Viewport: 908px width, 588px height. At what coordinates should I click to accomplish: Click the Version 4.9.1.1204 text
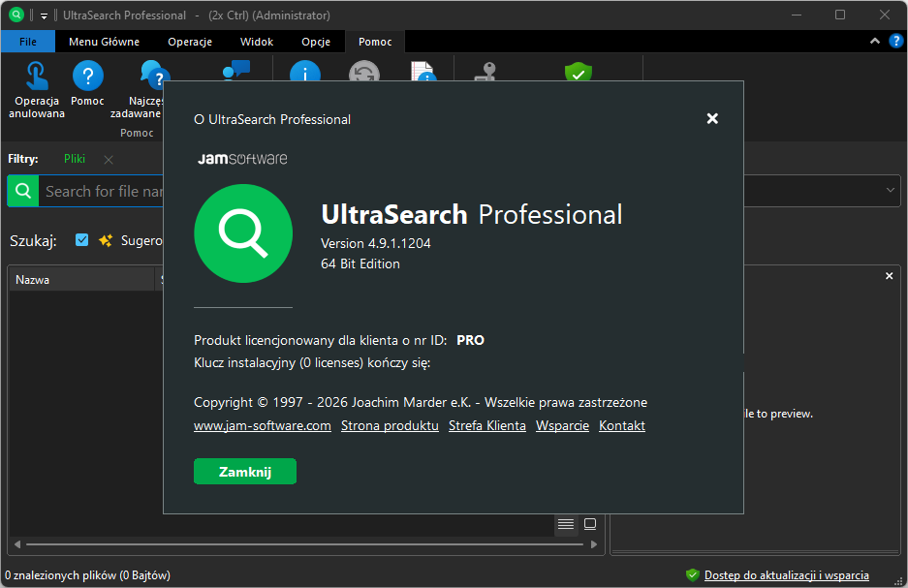[x=376, y=244]
